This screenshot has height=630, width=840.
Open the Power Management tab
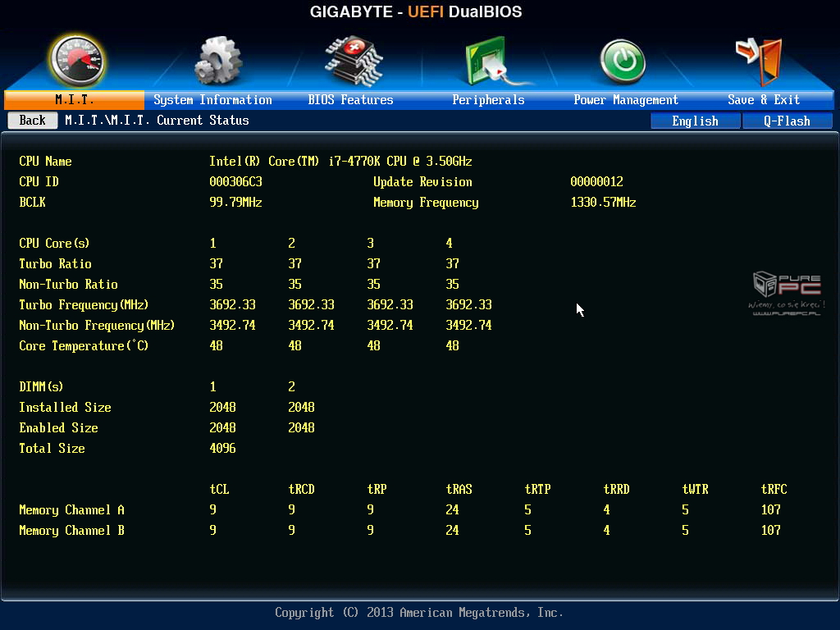click(626, 100)
